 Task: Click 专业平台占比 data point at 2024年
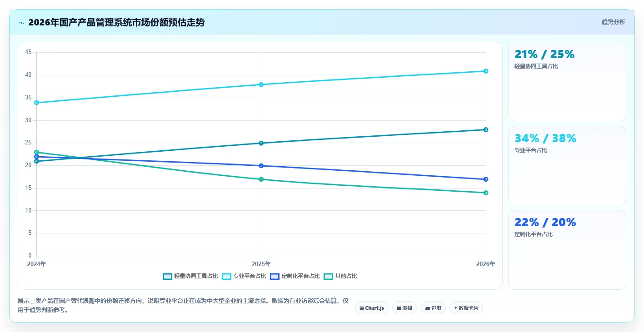point(36,103)
